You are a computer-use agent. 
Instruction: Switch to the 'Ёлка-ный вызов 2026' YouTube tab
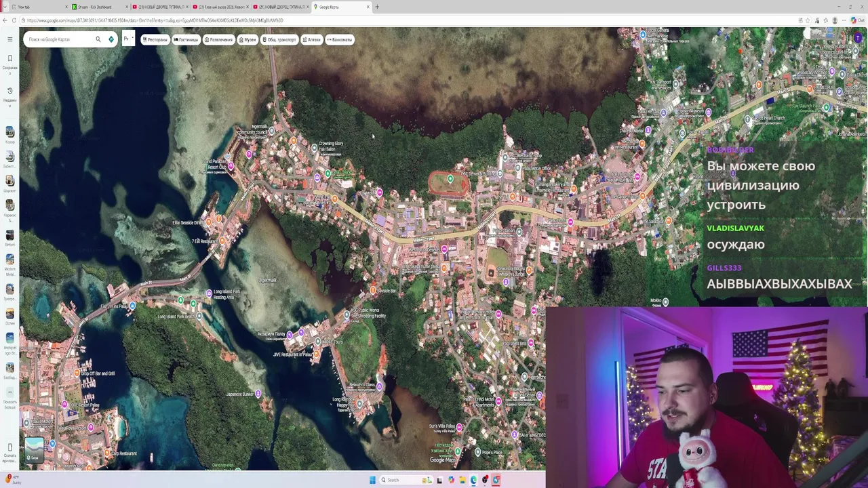[x=220, y=7]
